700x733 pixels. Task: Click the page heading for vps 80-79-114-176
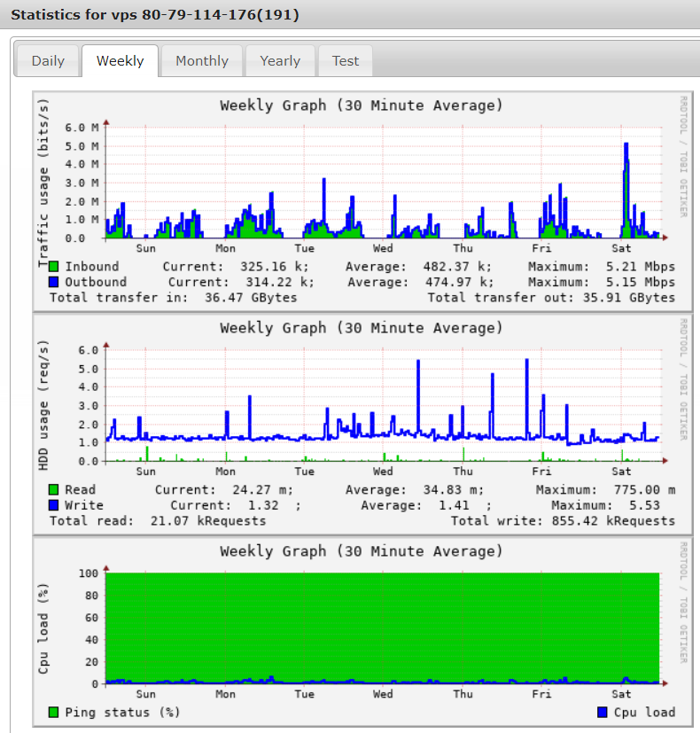click(154, 15)
